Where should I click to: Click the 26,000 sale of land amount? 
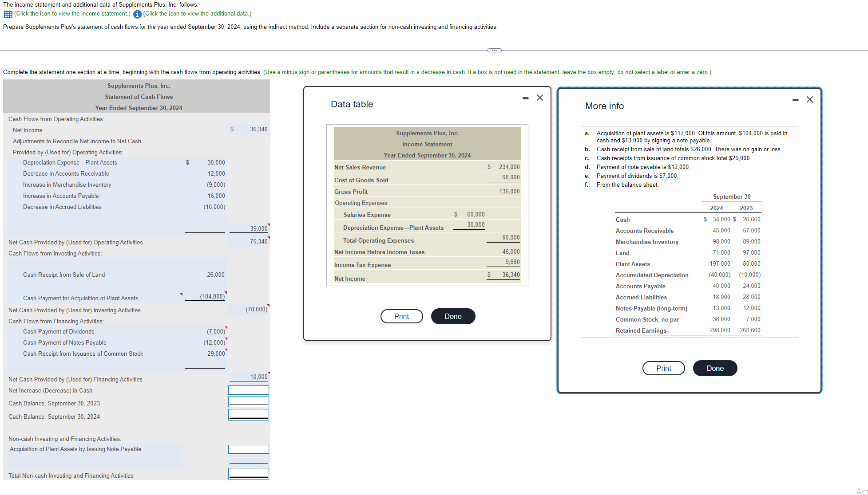[x=216, y=275]
